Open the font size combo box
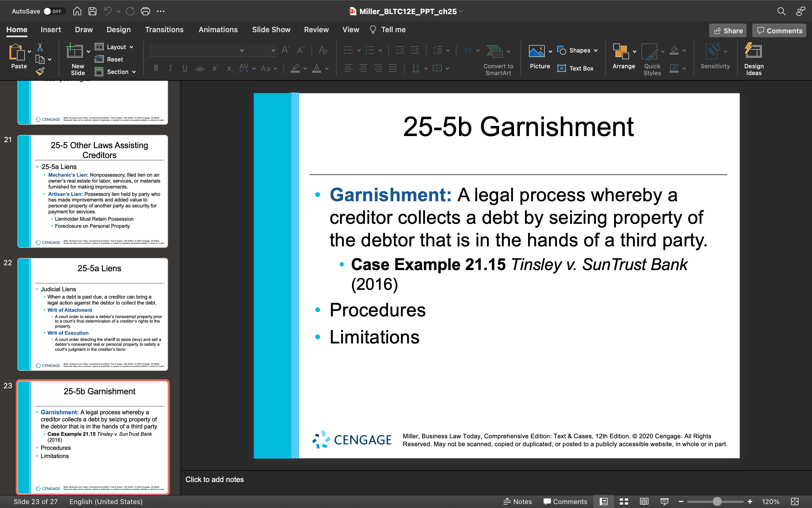Viewport: 812px width, 508px height. coord(262,50)
